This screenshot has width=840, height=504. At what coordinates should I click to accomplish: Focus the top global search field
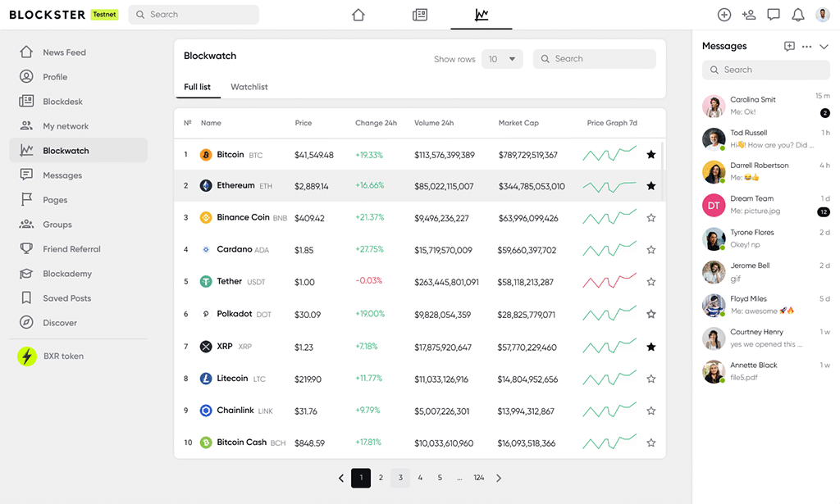(194, 15)
